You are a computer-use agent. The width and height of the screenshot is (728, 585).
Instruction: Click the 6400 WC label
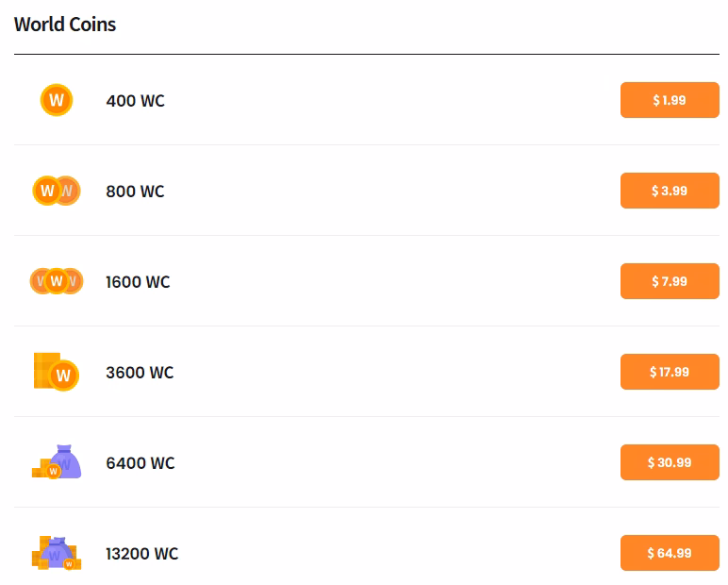141,463
